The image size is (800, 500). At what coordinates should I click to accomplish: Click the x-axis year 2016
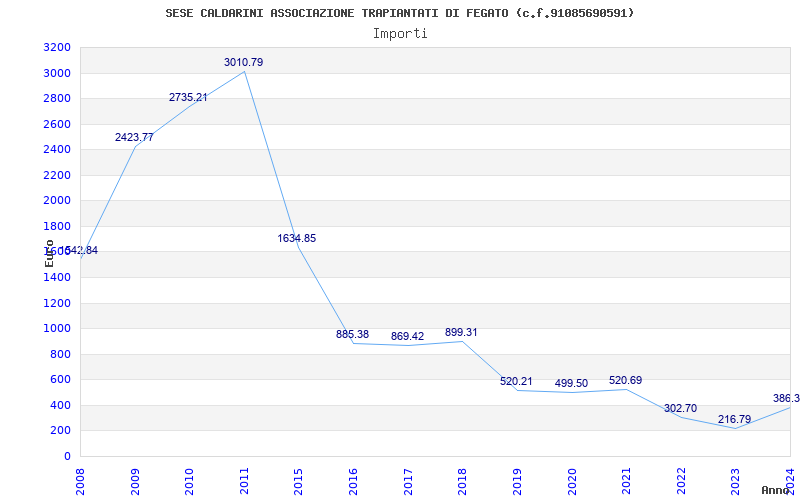(353, 481)
